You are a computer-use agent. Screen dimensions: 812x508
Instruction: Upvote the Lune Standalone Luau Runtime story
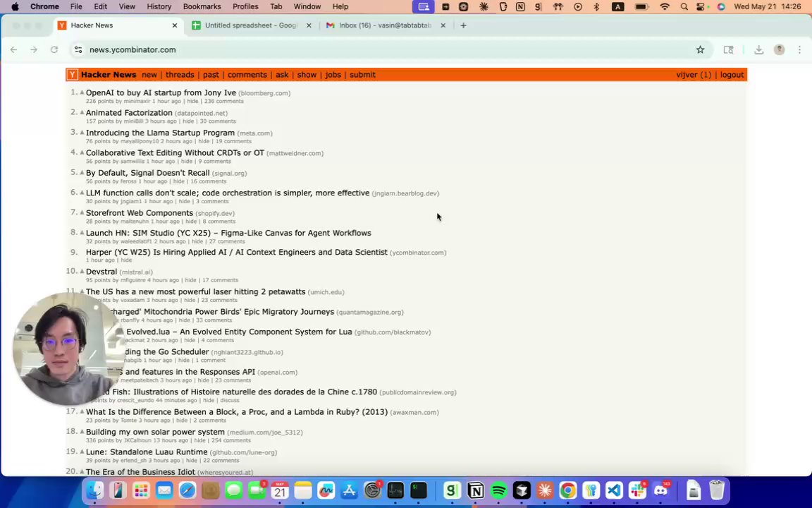point(82,452)
